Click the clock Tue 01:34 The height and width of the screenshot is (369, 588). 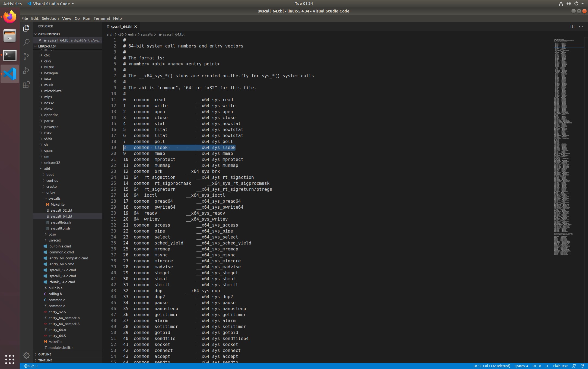point(304,4)
